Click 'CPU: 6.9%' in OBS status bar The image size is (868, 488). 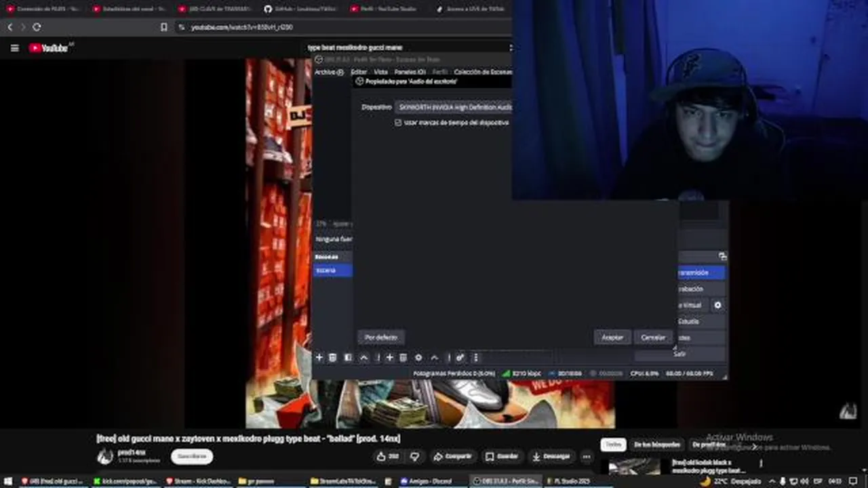644,373
